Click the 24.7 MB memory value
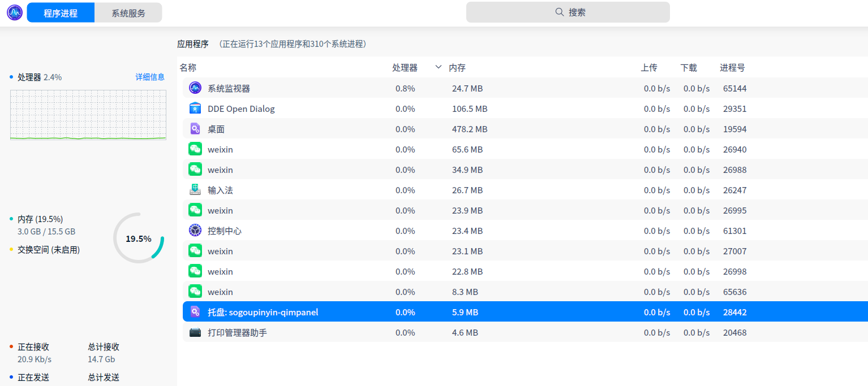Viewport: 868px width, 386px height. pyautogui.click(x=467, y=88)
